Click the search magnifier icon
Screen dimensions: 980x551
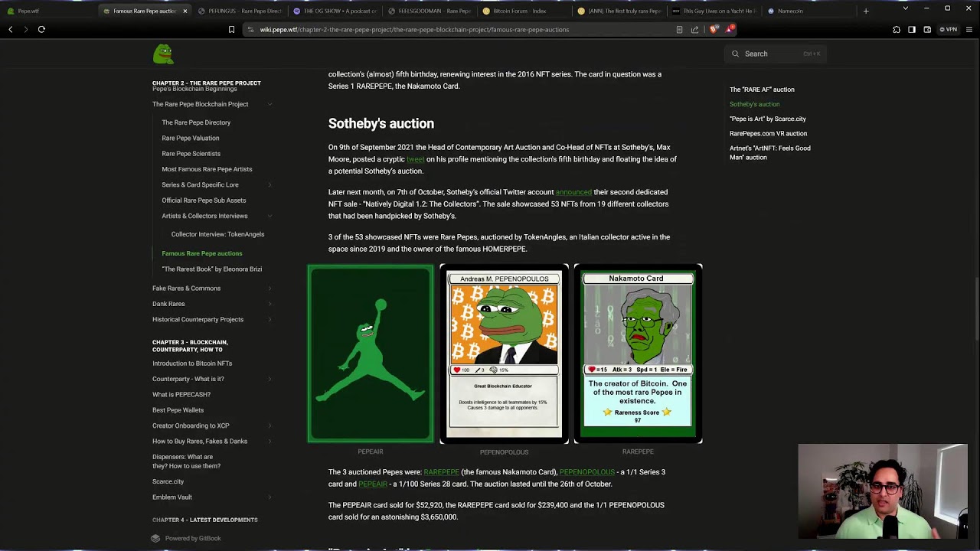736,54
